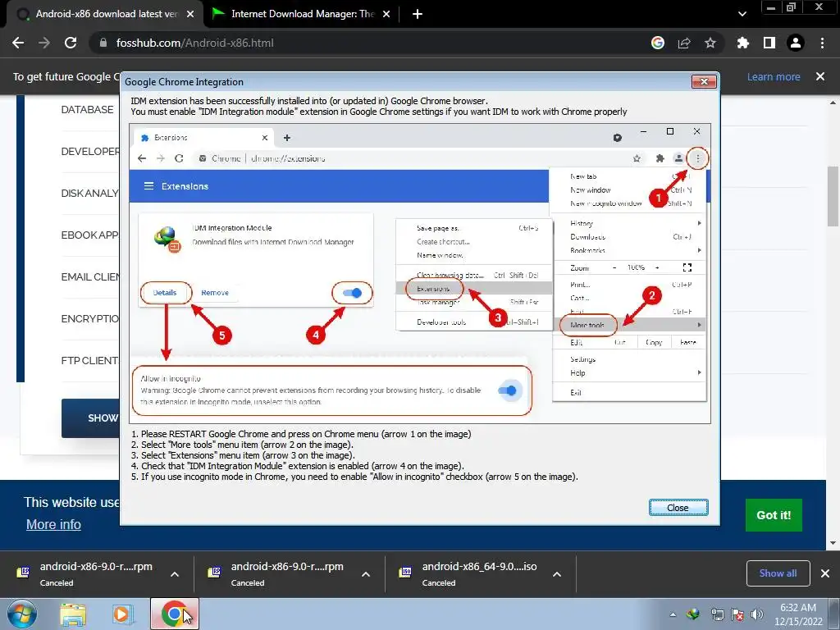The height and width of the screenshot is (630, 840).
Task: Click the site lock icon in address bar
Action: click(x=103, y=43)
